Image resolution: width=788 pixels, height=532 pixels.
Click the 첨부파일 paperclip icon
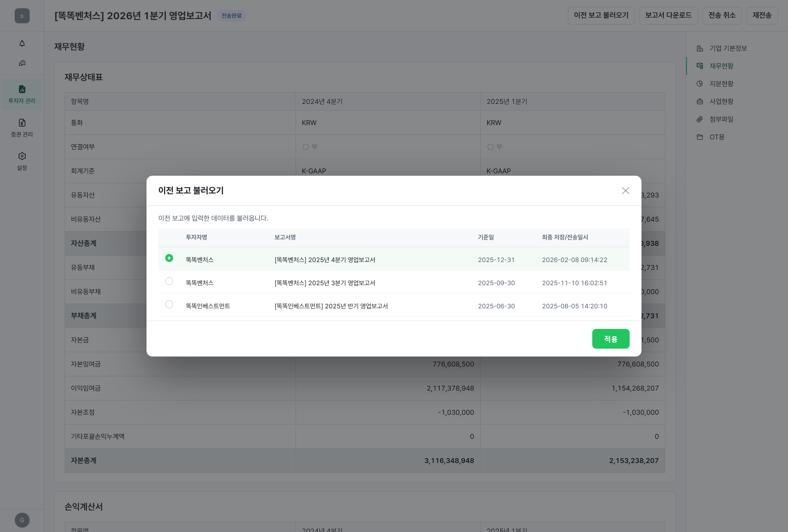point(700,119)
